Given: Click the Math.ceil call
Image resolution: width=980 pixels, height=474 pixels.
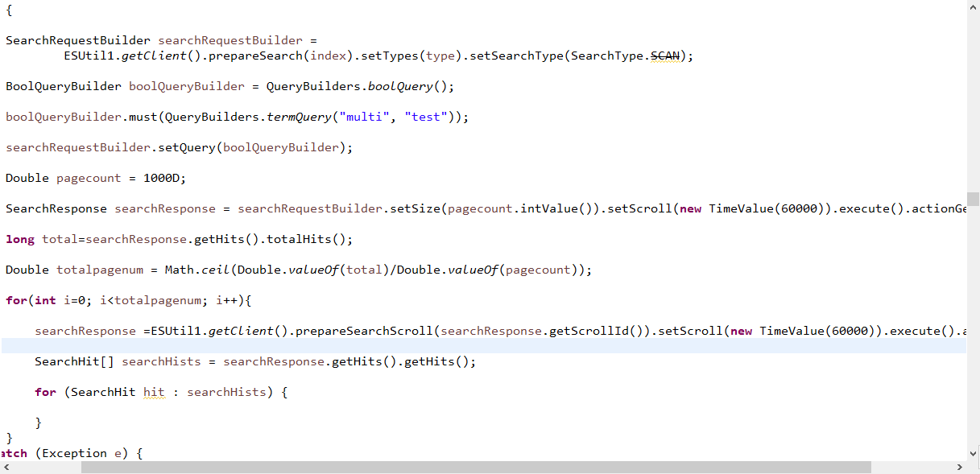Looking at the screenshot, I should click(198, 270).
